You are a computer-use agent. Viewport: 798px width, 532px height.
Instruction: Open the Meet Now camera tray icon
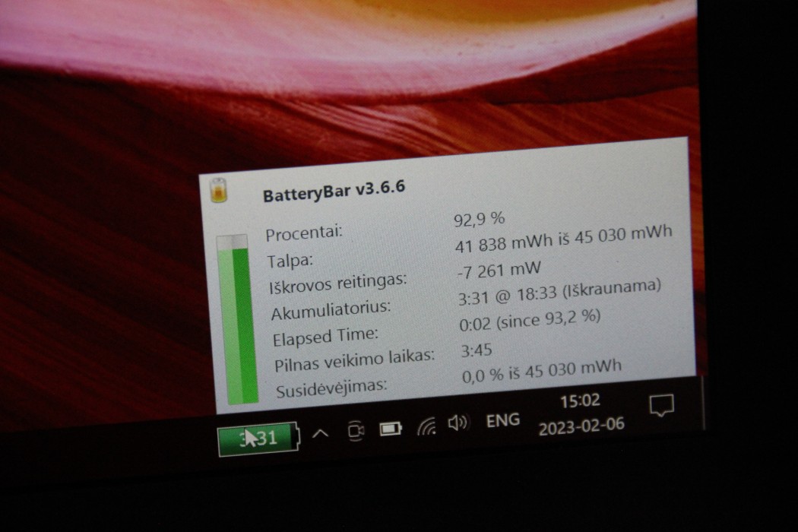(x=356, y=431)
